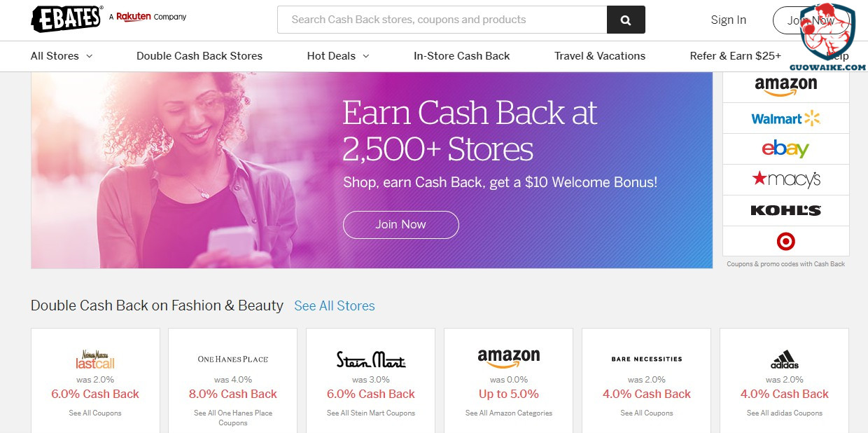Open Travel & Vacations menu
Screen dimensions: 868x433
pos(600,56)
